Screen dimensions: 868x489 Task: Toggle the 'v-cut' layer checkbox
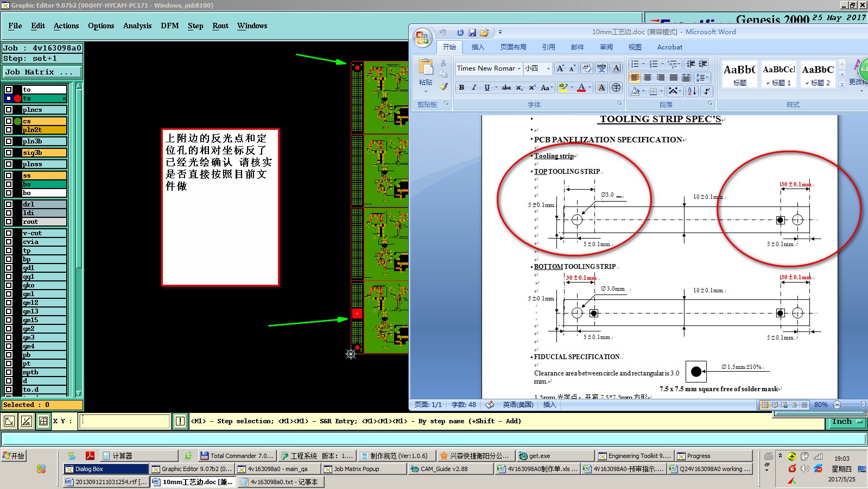tap(9, 233)
